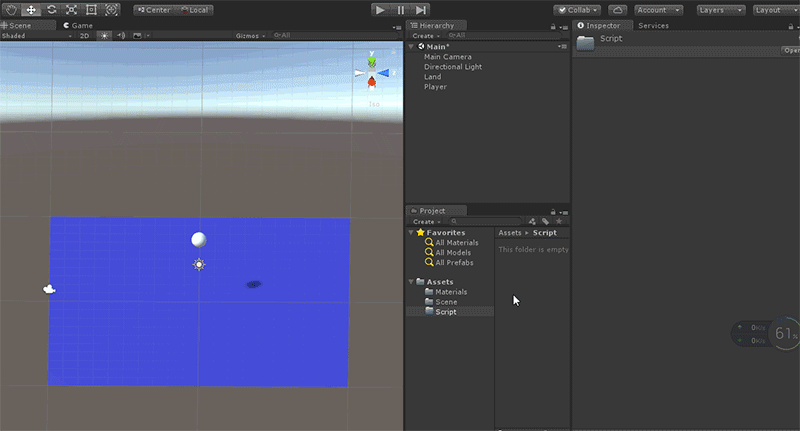The image size is (800, 431).
Task: Toggle the Local handle rotation button
Action: (194, 10)
